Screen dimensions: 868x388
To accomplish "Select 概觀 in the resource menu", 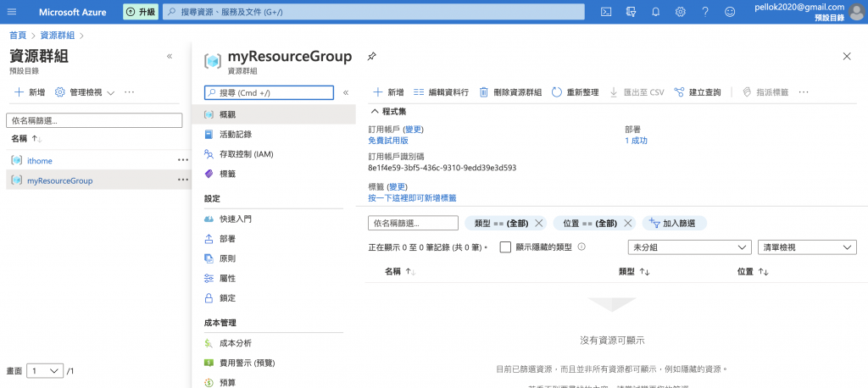I will tap(274, 114).
